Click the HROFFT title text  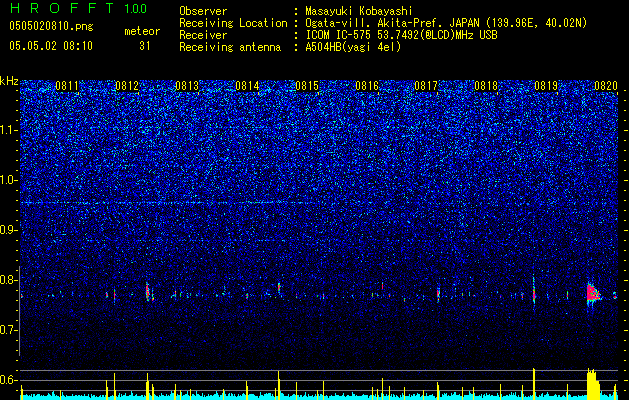(63, 8)
